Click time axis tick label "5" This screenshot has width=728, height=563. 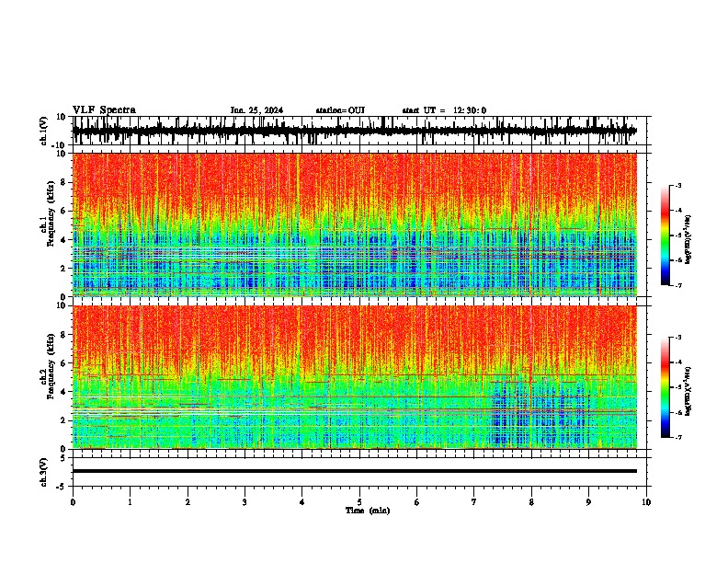click(359, 502)
